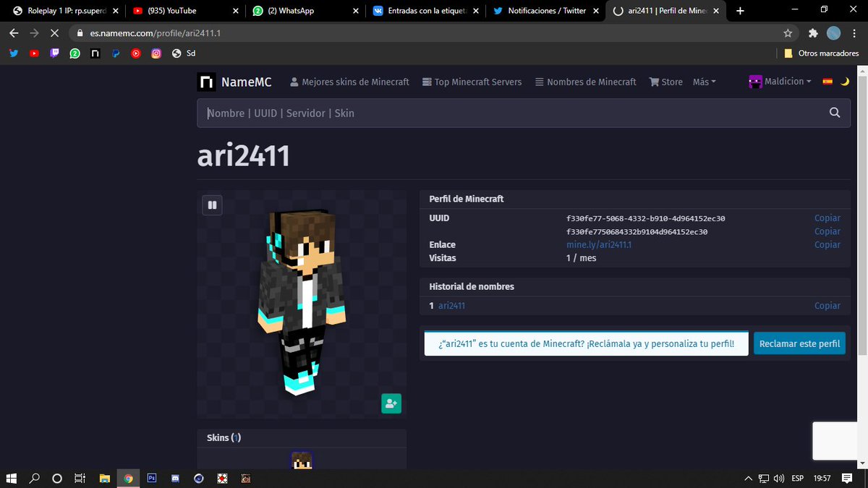Expand the Maldicion account dropdown
The width and height of the screenshot is (868, 488).
(780, 82)
